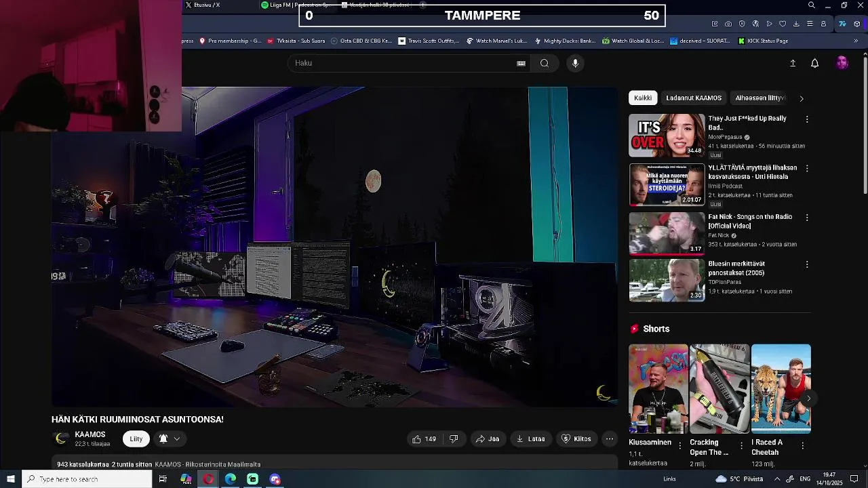The height and width of the screenshot is (488, 868).
Task: Start voice search with microphone icon
Action: pos(575,63)
